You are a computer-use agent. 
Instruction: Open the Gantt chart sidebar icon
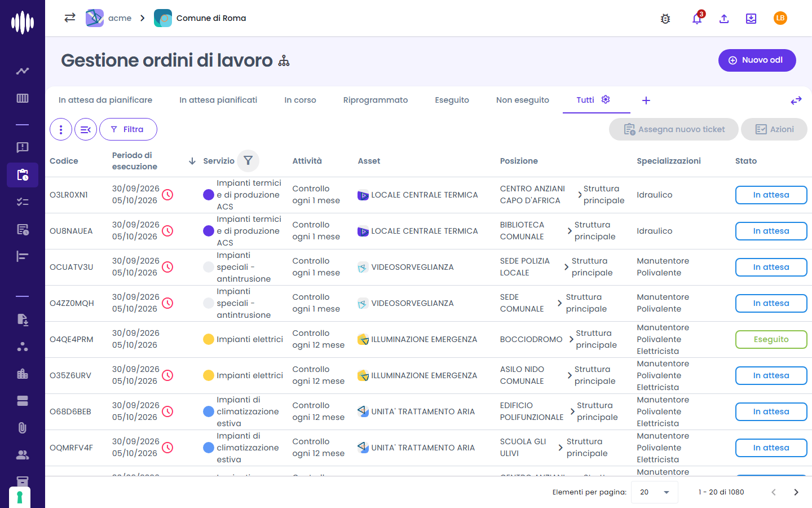point(23,256)
